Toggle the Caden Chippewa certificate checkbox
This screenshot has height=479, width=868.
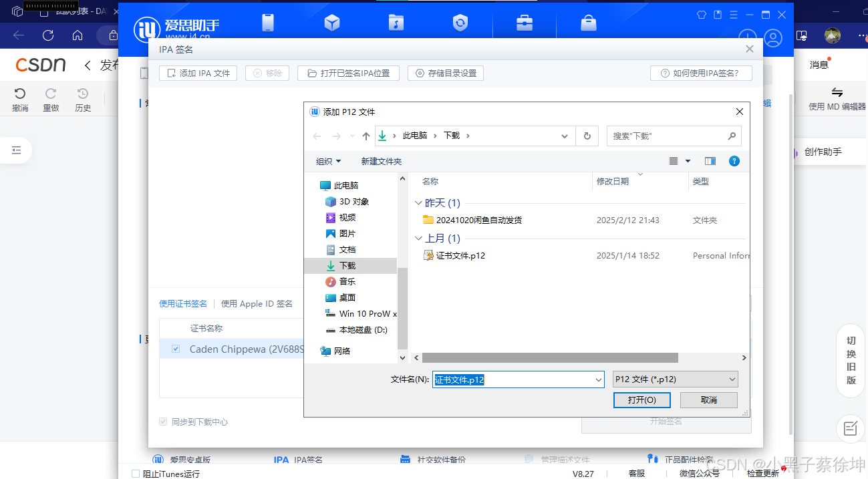pos(176,349)
